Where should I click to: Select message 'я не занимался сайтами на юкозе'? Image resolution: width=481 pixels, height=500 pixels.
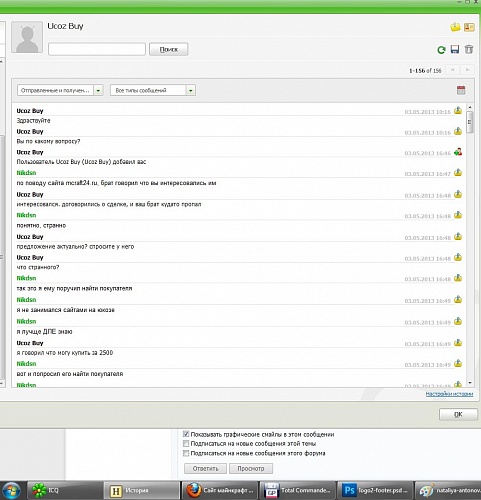coord(66,310)
